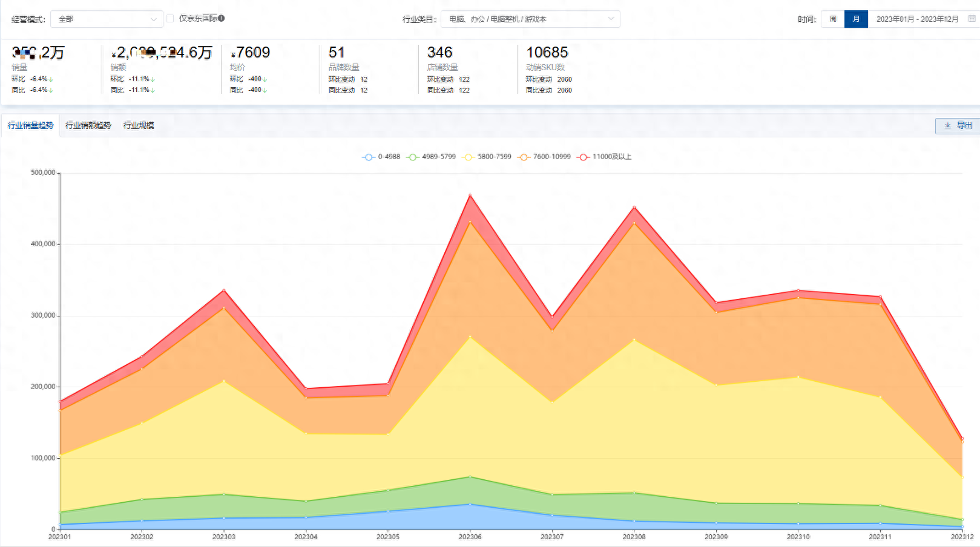Click the calendar icon in date range
Screen dimensions: 980x547
coord(972,19)
